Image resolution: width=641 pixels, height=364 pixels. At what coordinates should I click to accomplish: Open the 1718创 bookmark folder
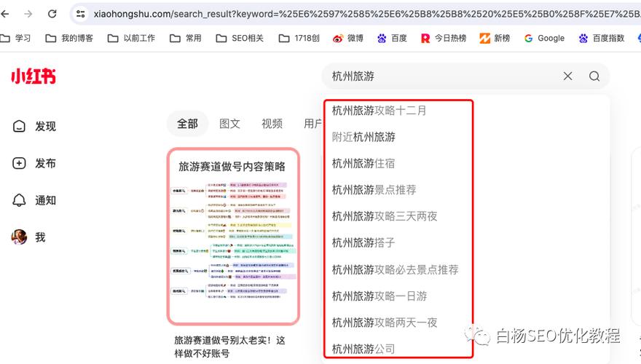click(299, 38)
